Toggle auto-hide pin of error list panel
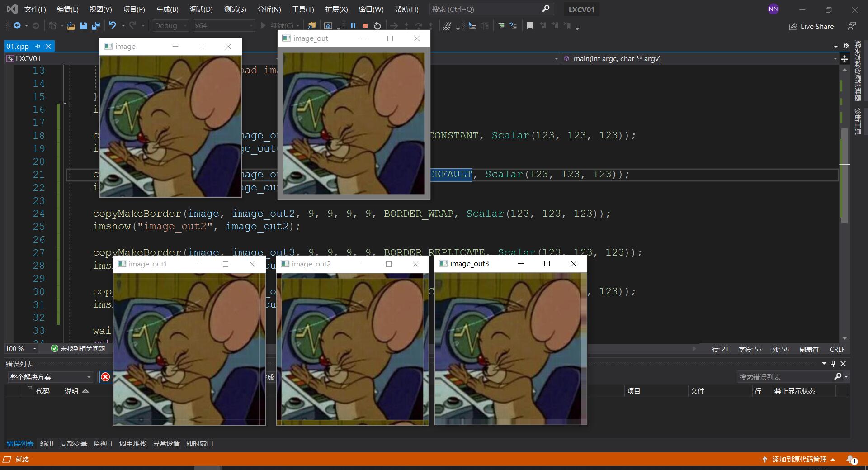Screen dimensions: 868x470 click(834, 363)
